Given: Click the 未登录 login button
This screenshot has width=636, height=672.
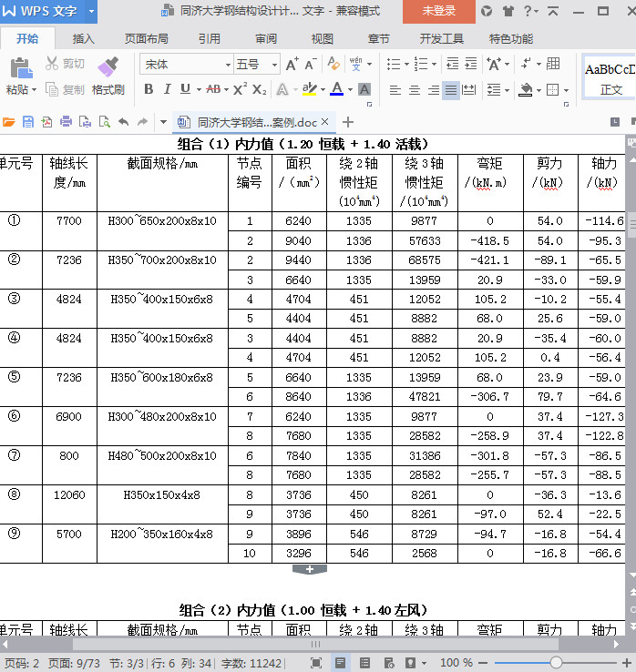Looking at the screenshot, I should pyautogui.click(x=438, y=11).
